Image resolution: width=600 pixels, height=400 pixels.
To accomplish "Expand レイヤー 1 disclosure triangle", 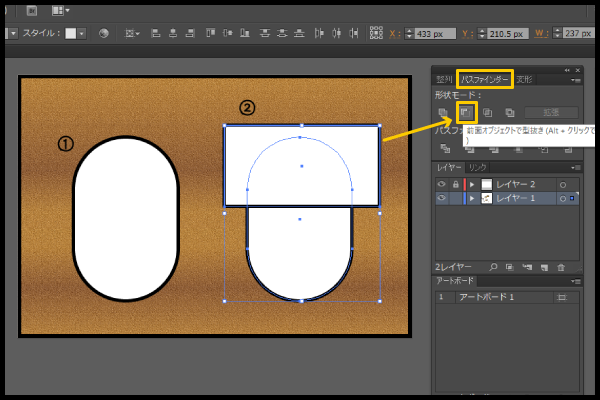I will click(472, 199).
